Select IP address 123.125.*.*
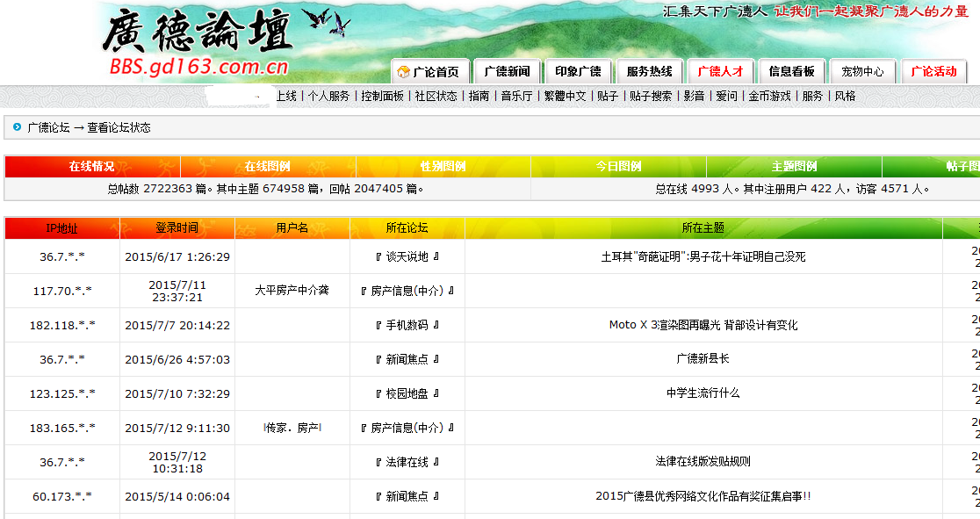This screenshot has height=519, width=980. tap(61, 393)
